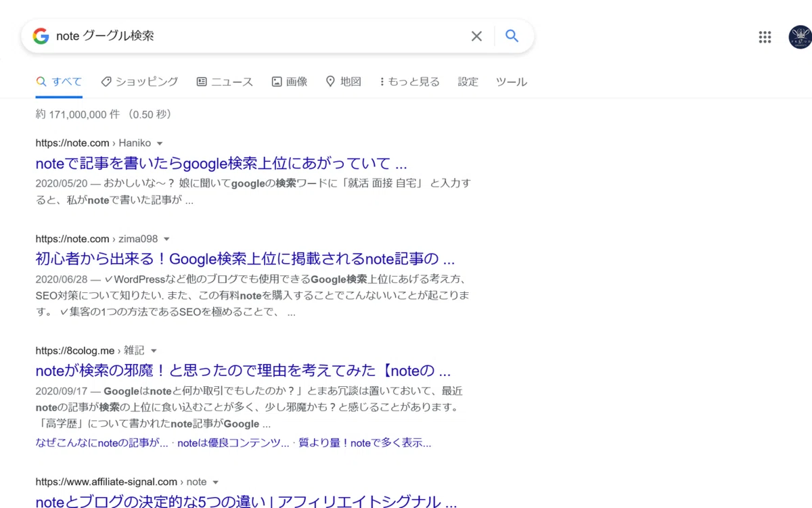Viewport: 812px width, 508px height.
Task: Switch to the 画像 tab
Action: (290, 82)
